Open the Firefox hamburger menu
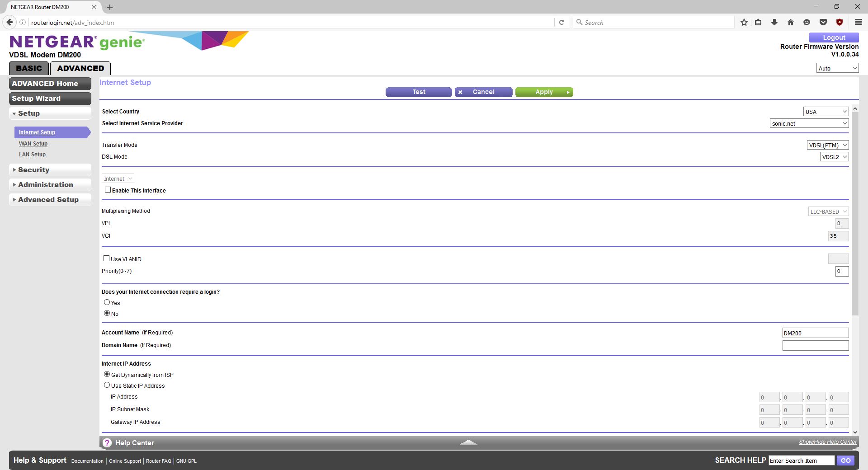The image size is (868, 470). (858, 22)
